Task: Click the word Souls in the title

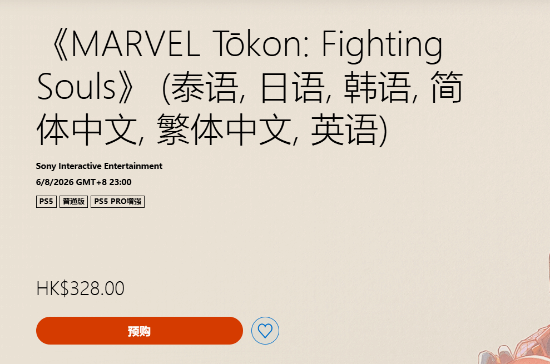Action: (x=76, y=87)
